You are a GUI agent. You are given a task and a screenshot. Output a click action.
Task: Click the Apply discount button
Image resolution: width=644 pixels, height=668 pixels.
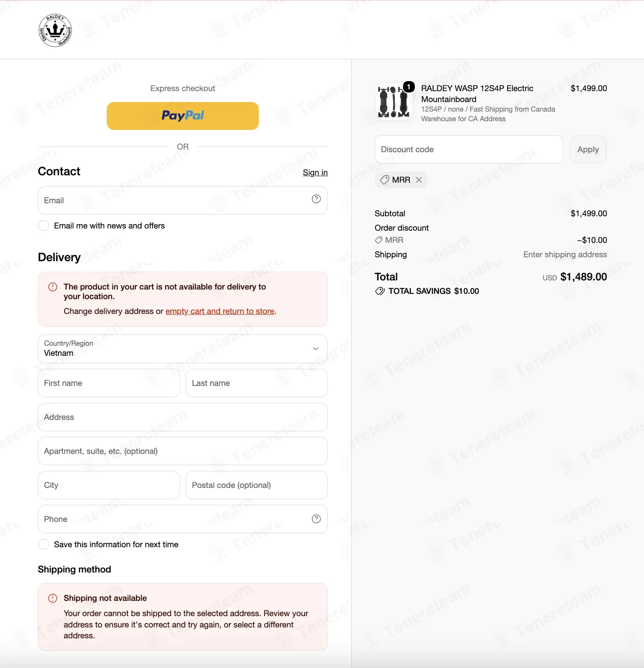pos(588,150)
